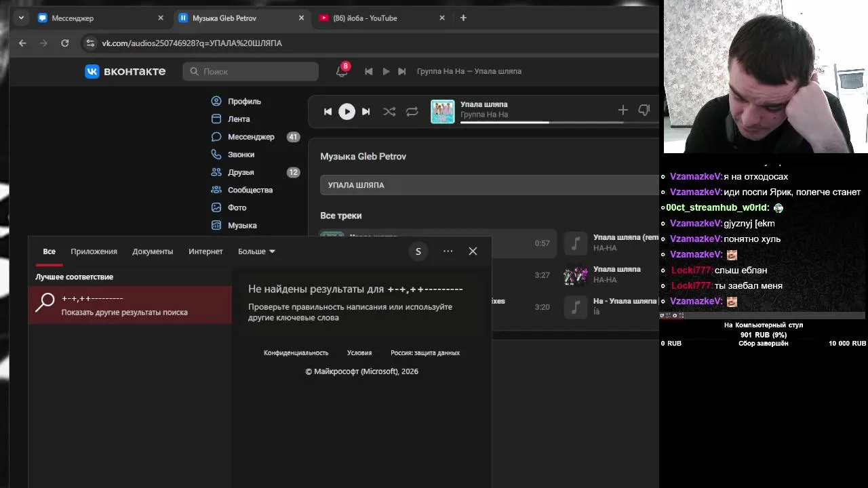The width and height of the screenshot is (868, 488).
Task: Seek on the track progress bar
Action: (542, 122)
